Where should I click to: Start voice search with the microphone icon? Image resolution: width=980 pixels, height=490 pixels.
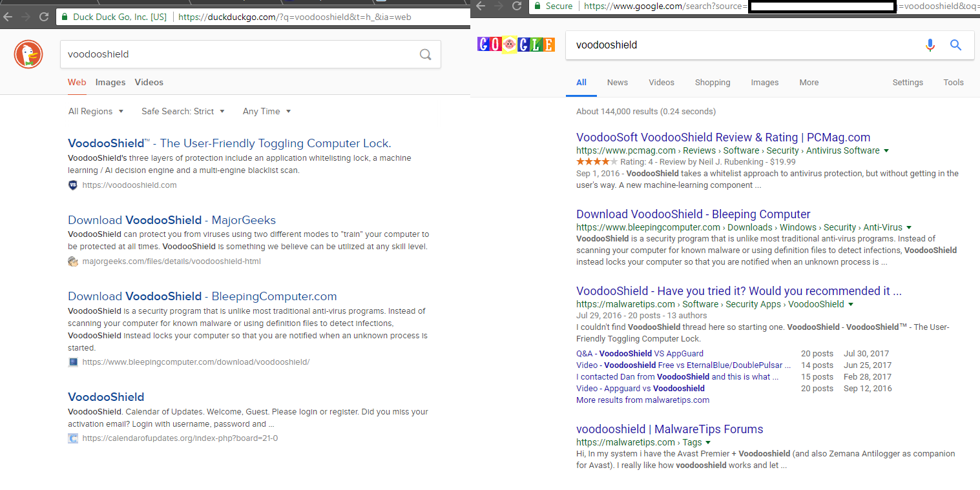(930, 45)
